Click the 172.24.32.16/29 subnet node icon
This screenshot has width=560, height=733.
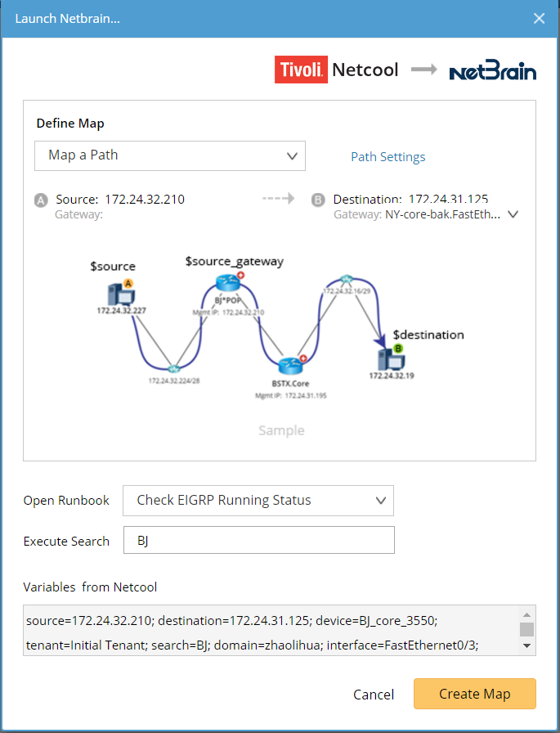pos(346,279)
